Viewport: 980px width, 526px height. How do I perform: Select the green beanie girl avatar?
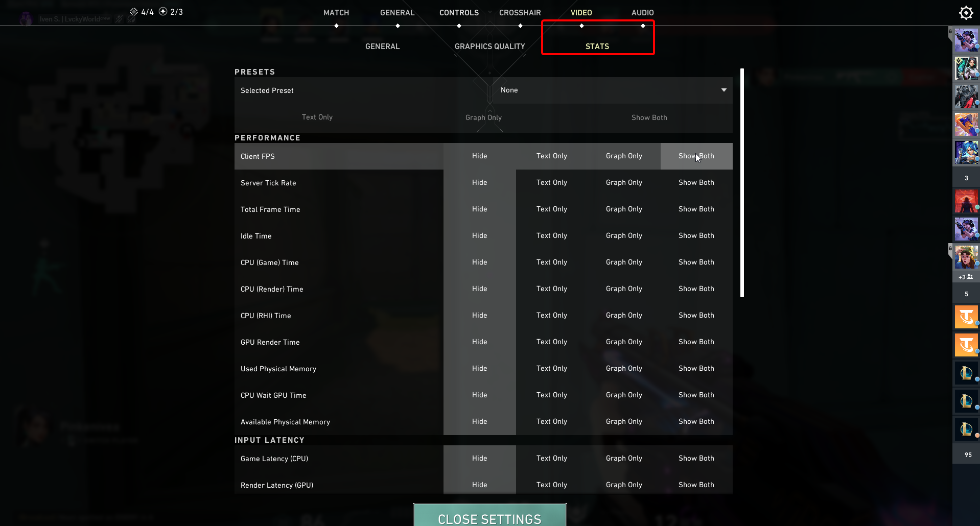tap(966, 257)
